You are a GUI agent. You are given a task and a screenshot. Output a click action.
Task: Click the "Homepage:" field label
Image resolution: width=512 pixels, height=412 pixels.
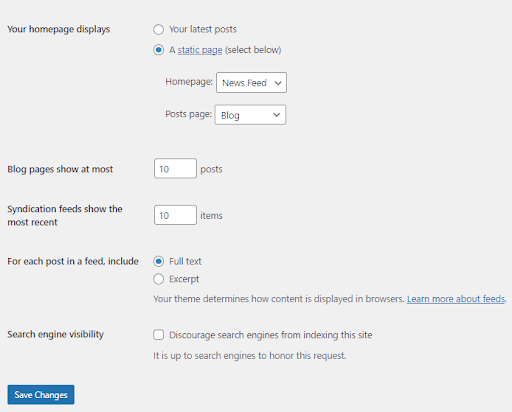[x=189, y=82]
